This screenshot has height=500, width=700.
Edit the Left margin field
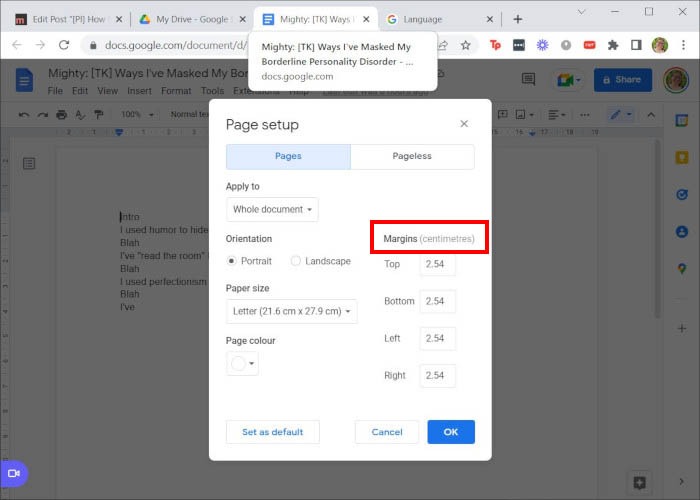pos(438,338)
